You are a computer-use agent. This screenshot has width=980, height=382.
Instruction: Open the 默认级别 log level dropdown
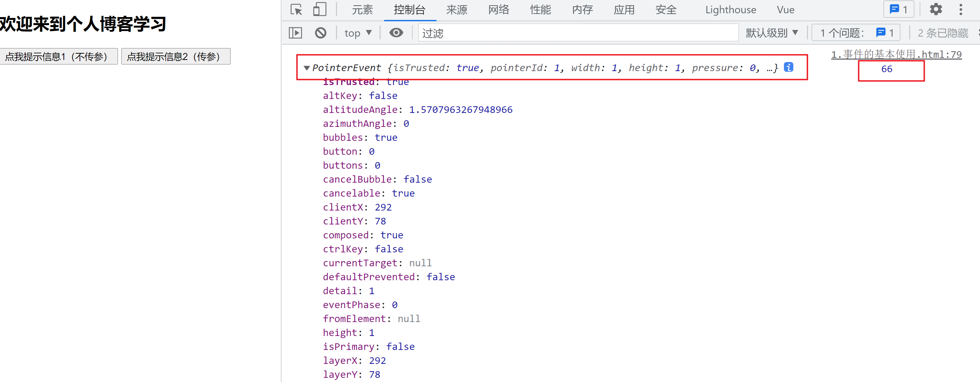[771, 33]
